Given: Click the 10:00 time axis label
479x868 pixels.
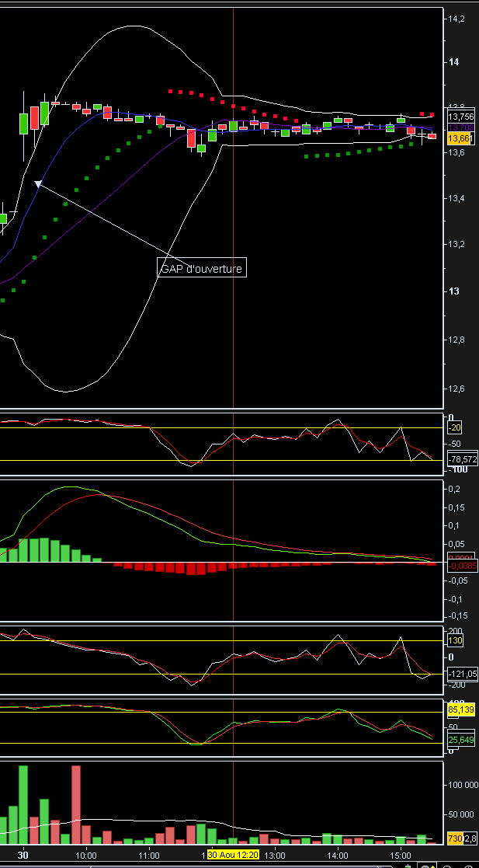Looking at the screenshot, I should click(x=86, y=856).
